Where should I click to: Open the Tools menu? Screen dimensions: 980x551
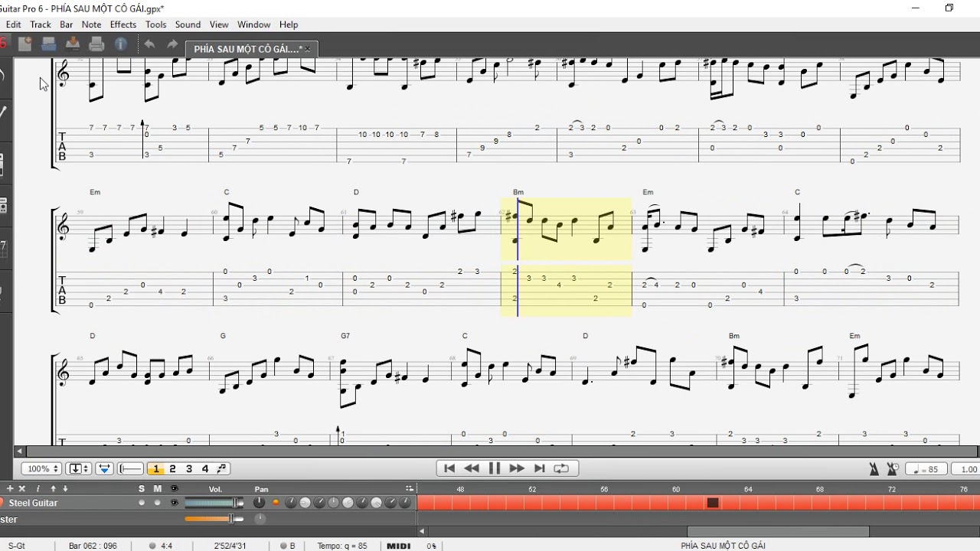(x=156, y=24)
